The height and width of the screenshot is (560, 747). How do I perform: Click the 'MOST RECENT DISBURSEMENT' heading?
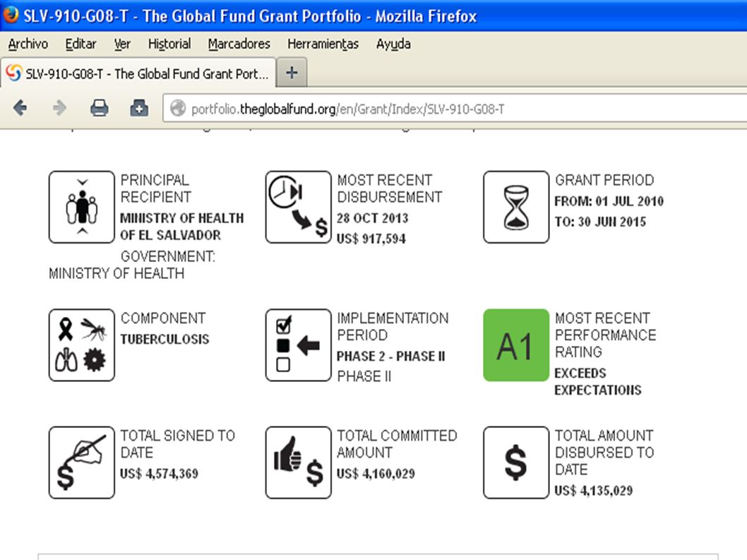(389, 189)
